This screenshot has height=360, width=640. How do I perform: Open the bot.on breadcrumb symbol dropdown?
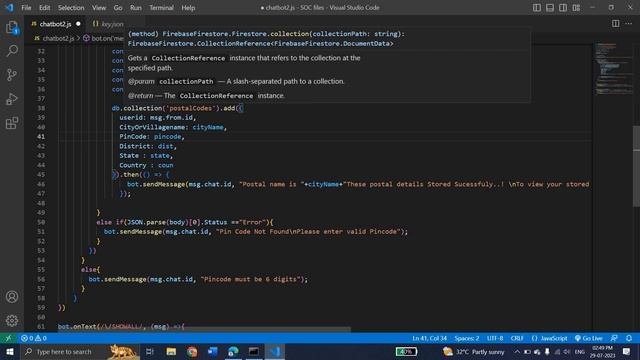(104, 38)
